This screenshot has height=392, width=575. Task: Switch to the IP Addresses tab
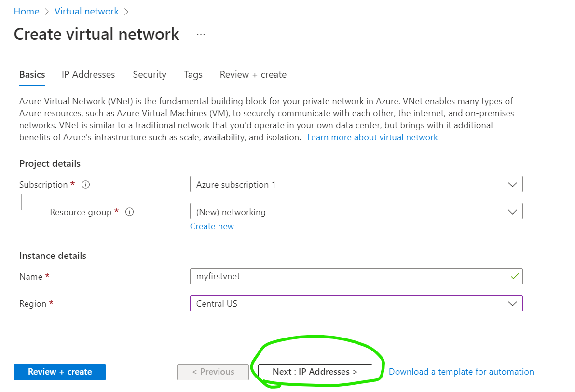pos(88,74)
